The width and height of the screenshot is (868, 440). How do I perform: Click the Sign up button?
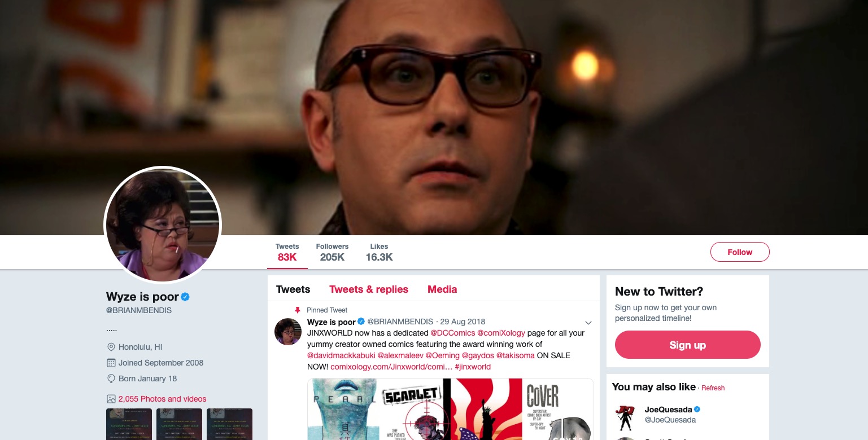coord(688,345)
